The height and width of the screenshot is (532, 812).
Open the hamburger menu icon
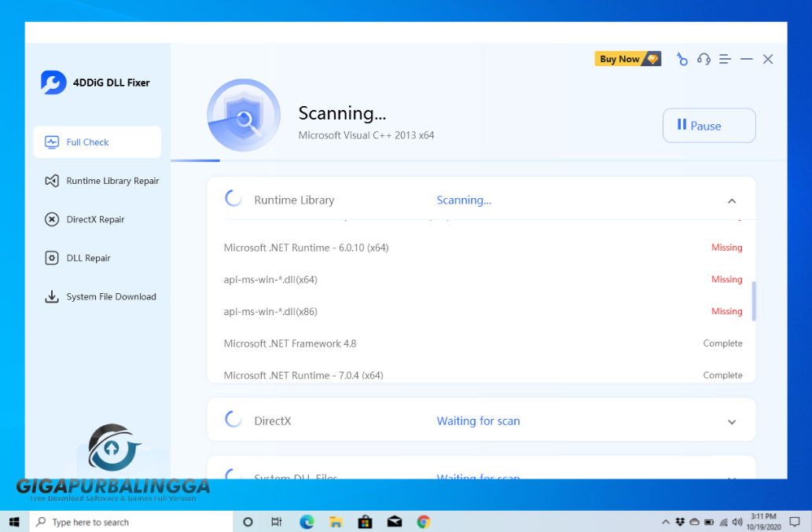tap(725, 60)
